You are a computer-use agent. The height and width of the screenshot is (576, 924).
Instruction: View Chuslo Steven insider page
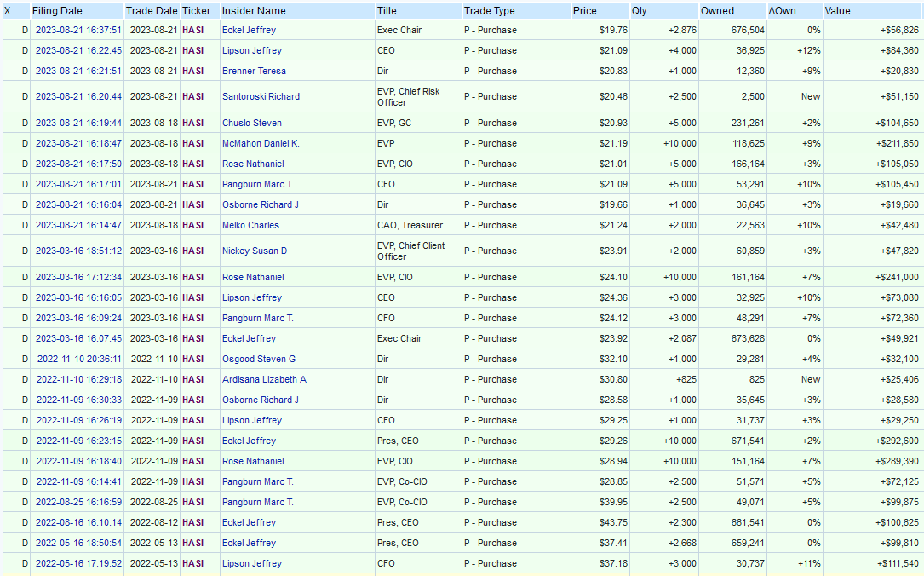point(252,123)
